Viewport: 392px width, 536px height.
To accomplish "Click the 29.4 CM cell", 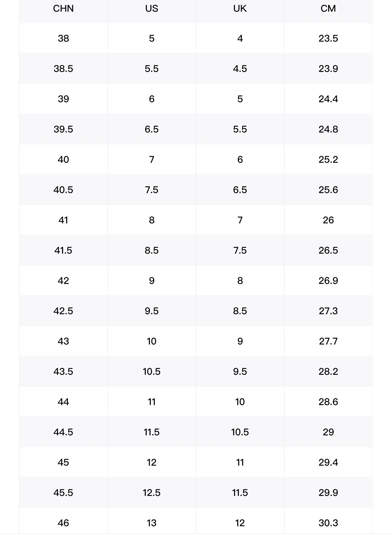I will (x=328, y=462).
